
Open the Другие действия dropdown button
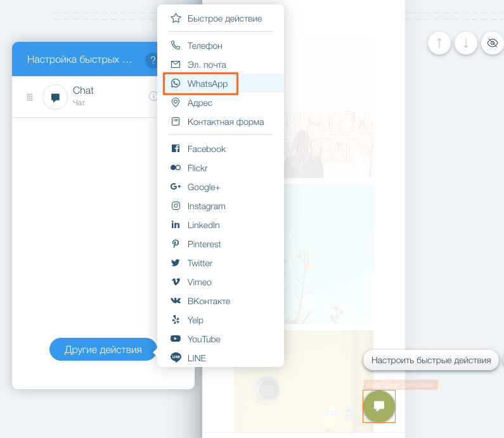tap(103, 349)
